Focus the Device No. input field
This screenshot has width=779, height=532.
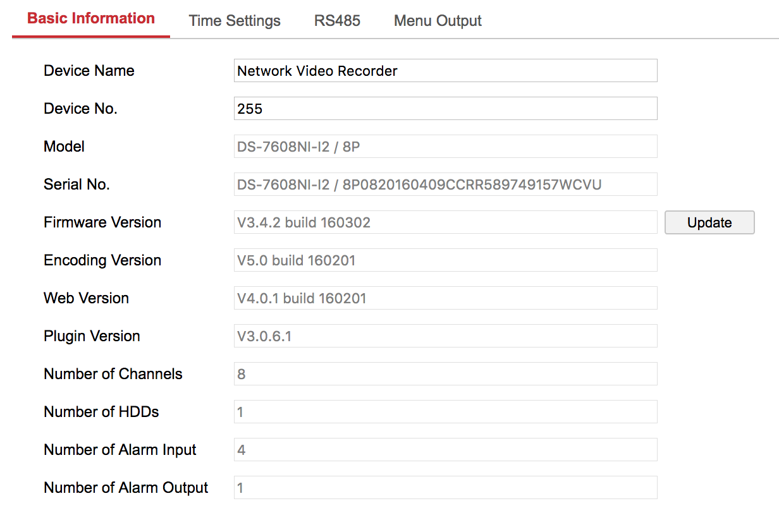[x=445, y=109]
